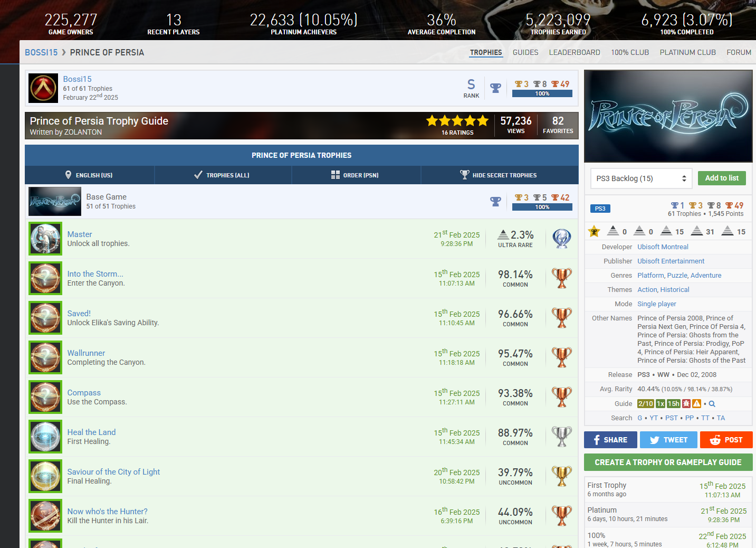
Task: Open the Master trophy title link
Action: [x=80, y=234]
